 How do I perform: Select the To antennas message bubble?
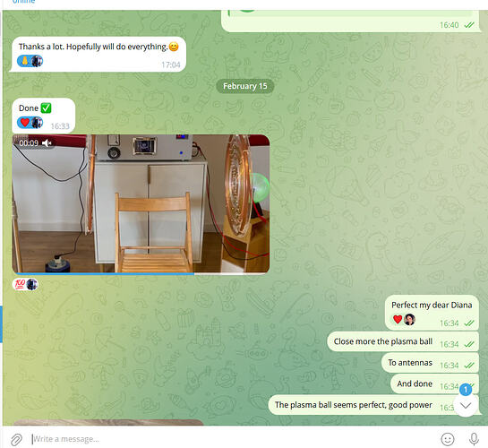[x=430, y=363]
